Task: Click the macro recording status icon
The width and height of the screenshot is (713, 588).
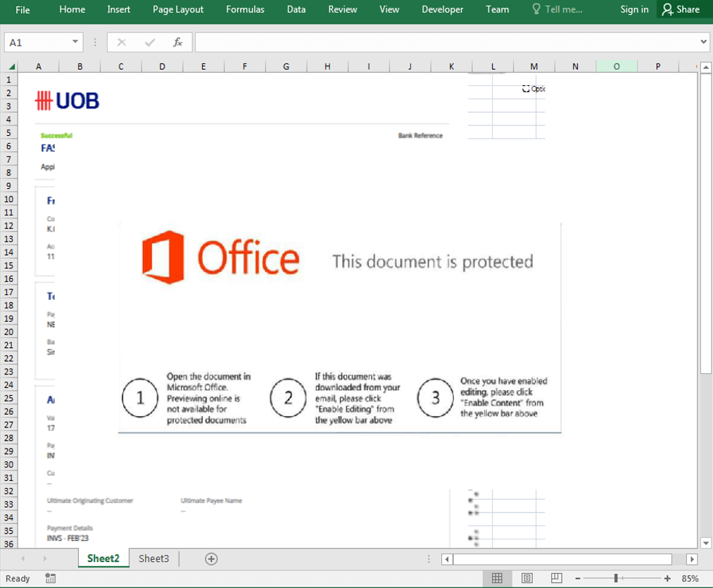Action: tap(51, 578)
